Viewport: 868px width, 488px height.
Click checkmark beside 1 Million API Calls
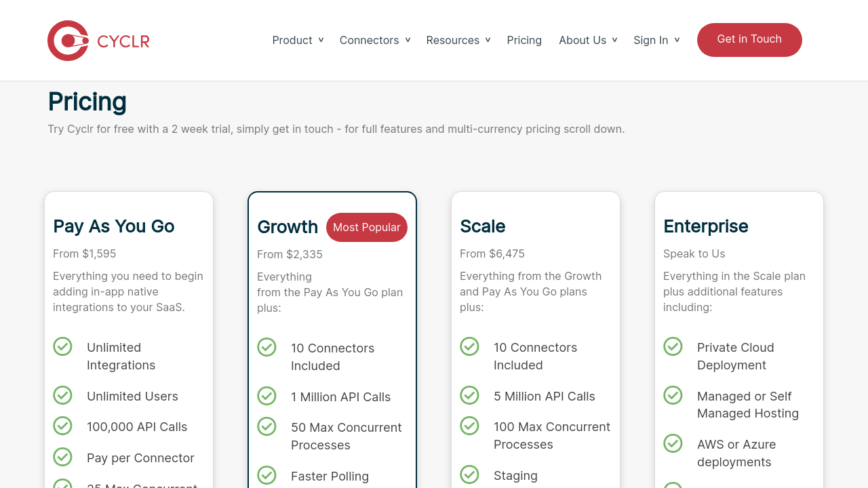267,396
